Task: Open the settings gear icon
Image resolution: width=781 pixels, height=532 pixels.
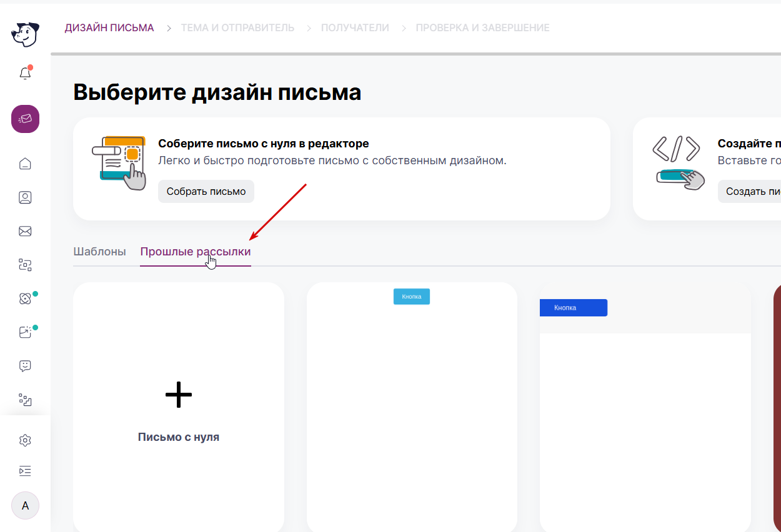Action: tap(25, 440)
